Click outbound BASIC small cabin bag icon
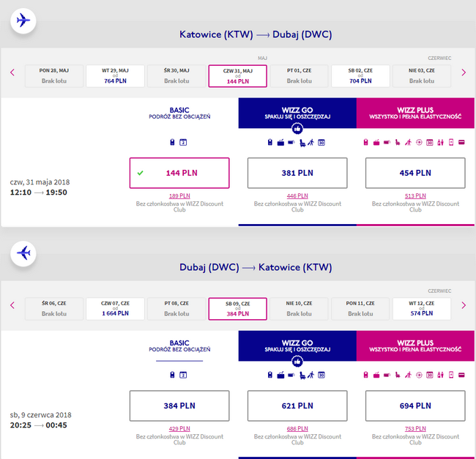 click(172, 142)
